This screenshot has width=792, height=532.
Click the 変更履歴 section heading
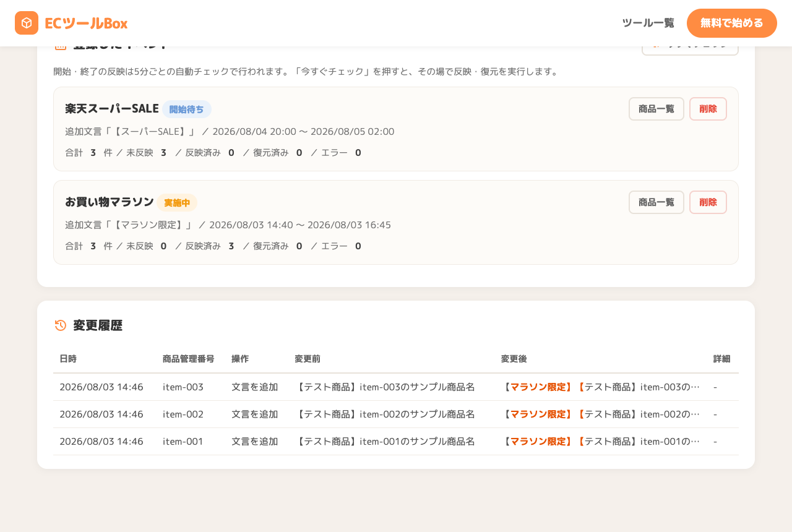tap(98, 325)
